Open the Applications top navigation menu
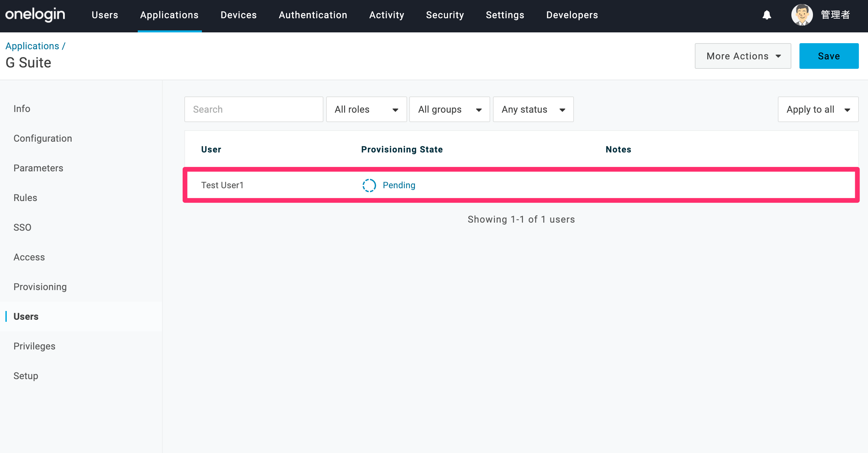 click(x=169, y=15)
